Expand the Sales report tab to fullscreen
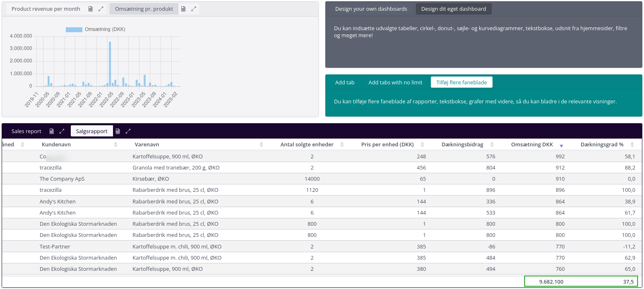The height and width of the screenshot is (289, 644). tap(62, 131)
